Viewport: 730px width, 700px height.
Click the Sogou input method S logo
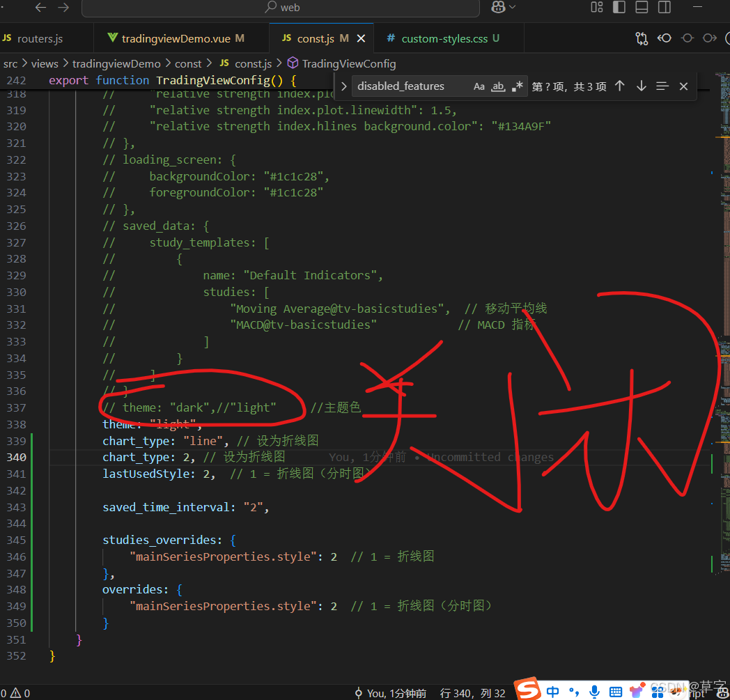tap(529, 689)
